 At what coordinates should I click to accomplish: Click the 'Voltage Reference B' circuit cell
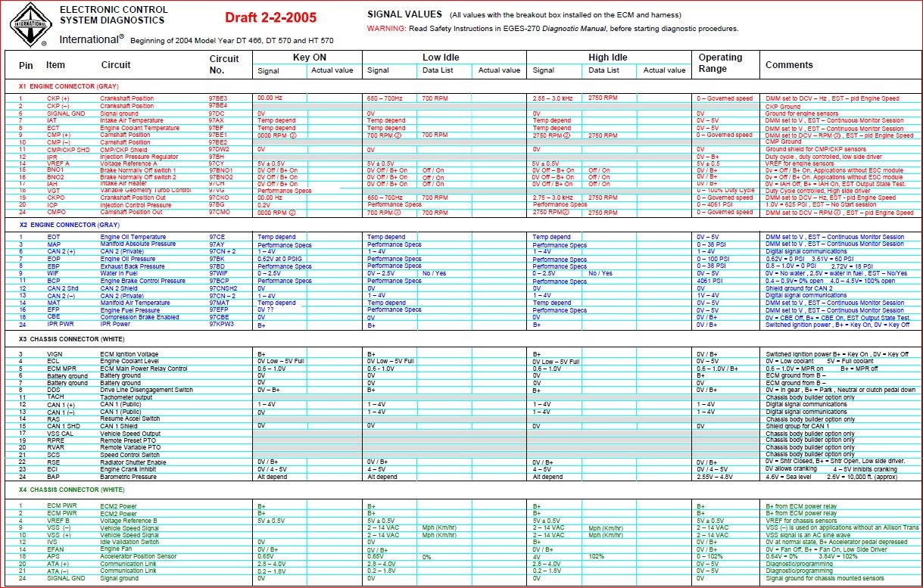pos(129,521)
